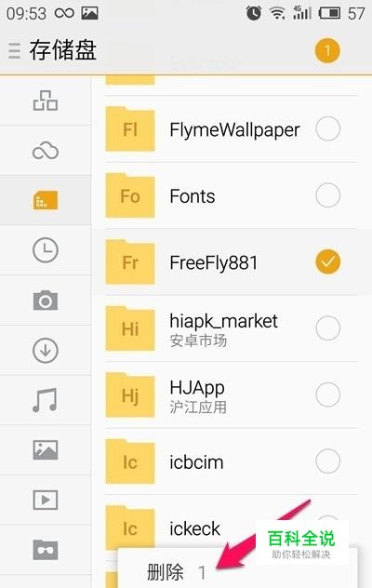Open recent files clock icon
This screenshot has width=372, height=588.
pos(46,250)
